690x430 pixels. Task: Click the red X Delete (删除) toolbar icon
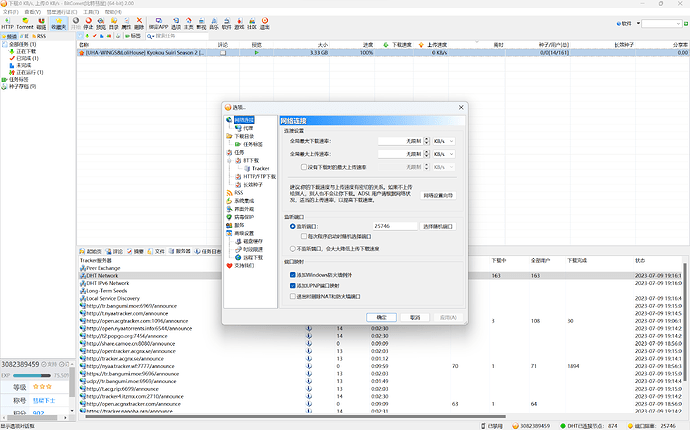click(x=139, y=23)
